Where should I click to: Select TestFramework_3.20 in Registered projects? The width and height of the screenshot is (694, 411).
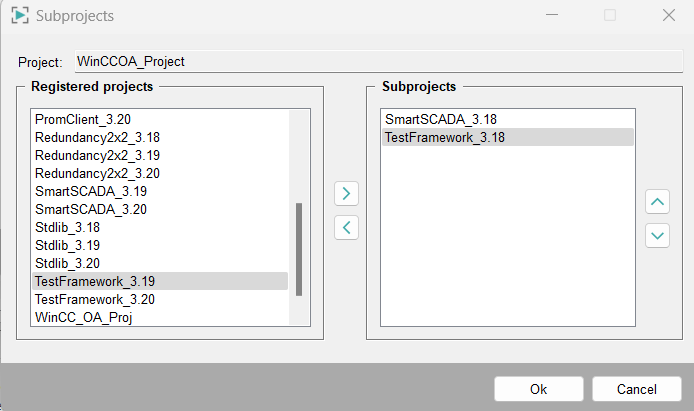(95, 299)
